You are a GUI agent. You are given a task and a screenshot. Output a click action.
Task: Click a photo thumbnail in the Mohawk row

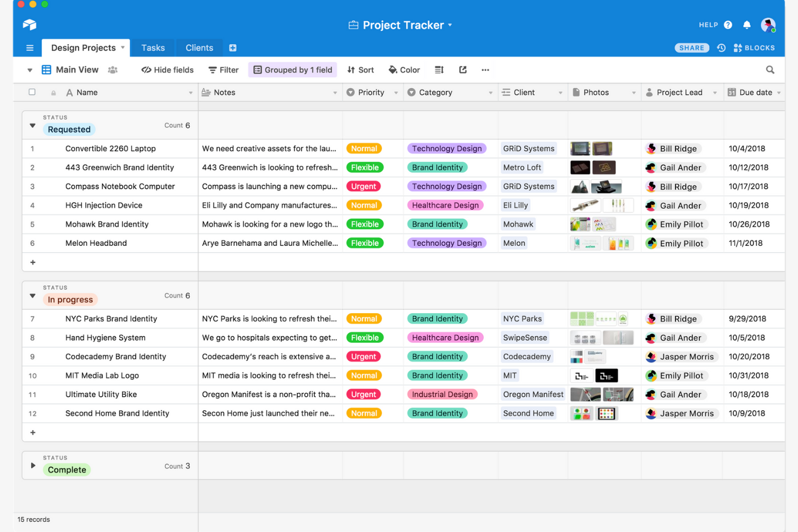580,224
